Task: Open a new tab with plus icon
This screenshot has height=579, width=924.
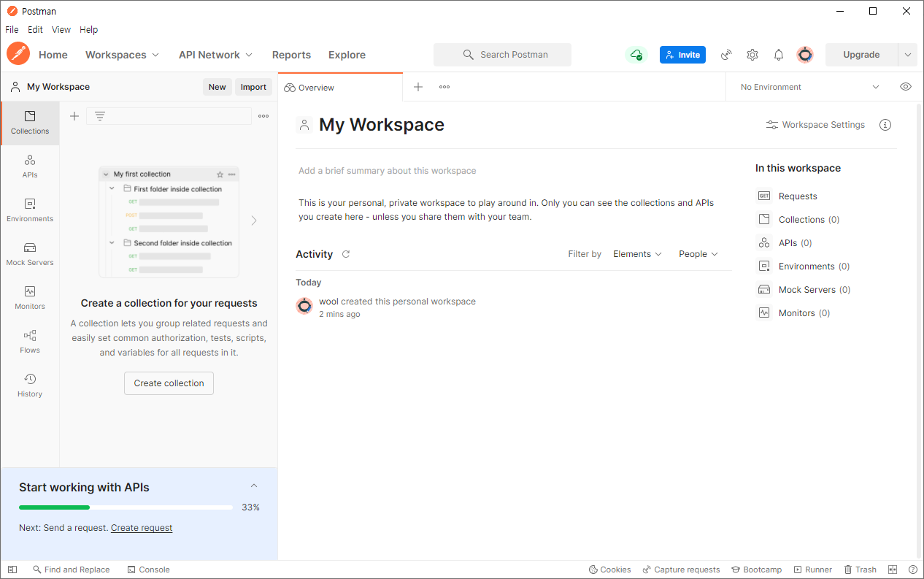Action: tap(418, 87)
